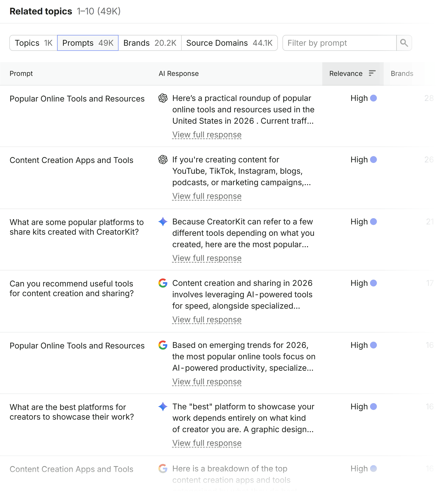The height and width of the screenshot is (497, 448).
Task: View full response for 'Here's a practical roundup'
Action: (x=207, y=135)
